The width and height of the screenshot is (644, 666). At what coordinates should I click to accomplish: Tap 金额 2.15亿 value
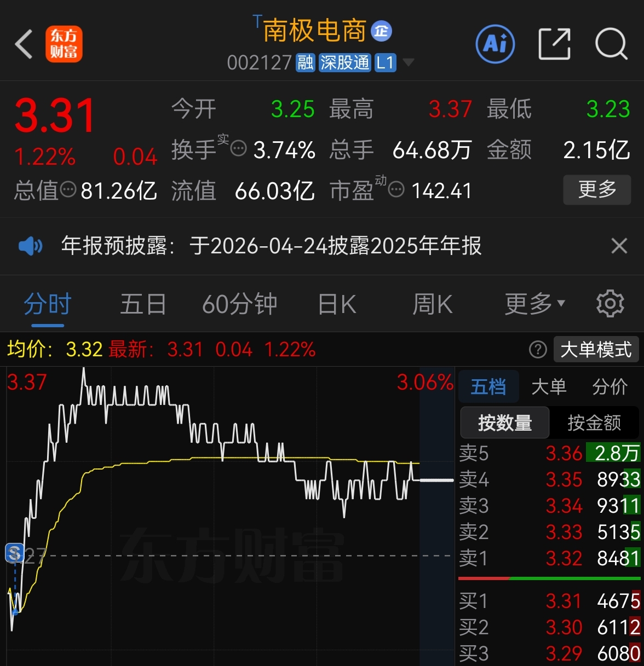(596, 149)
